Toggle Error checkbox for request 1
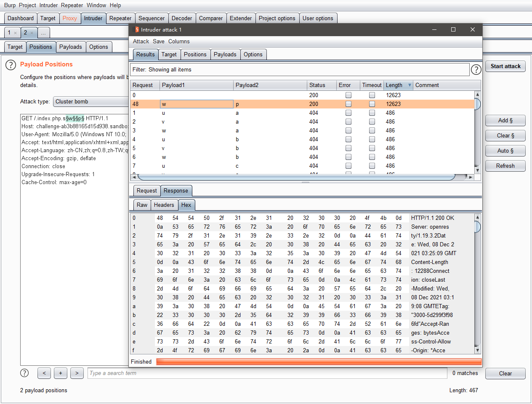The width and height of the screenshot is (532, 404). point(348,113)
